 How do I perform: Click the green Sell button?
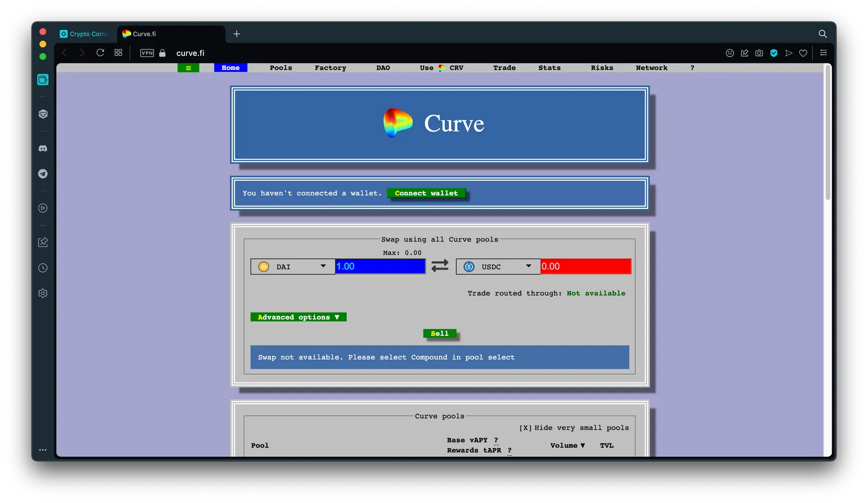tap(440, 333)
